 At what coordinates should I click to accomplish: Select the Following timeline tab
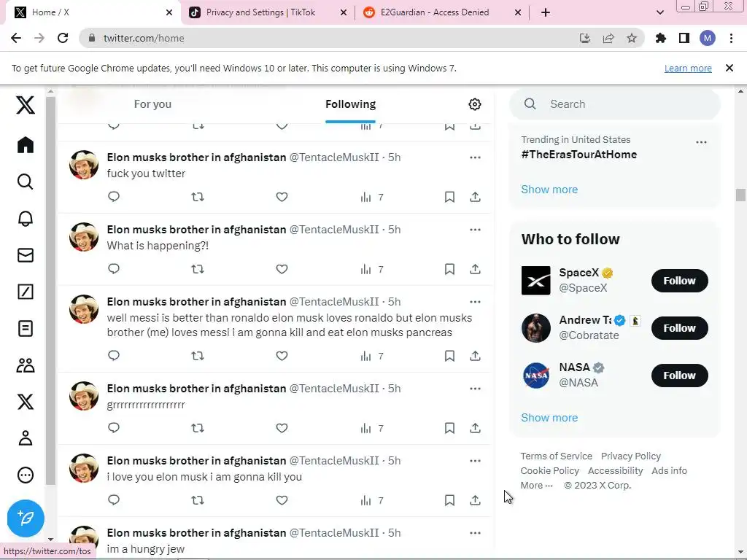[350, 104]
